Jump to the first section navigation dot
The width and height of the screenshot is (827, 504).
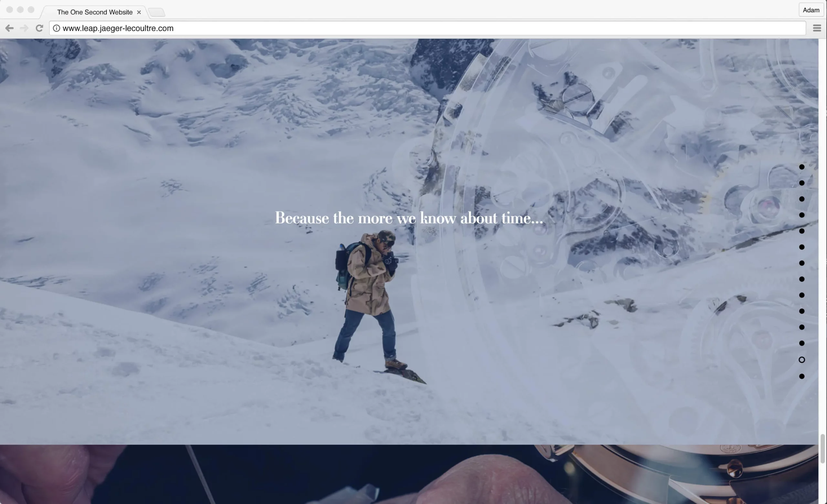click(801, 167)
